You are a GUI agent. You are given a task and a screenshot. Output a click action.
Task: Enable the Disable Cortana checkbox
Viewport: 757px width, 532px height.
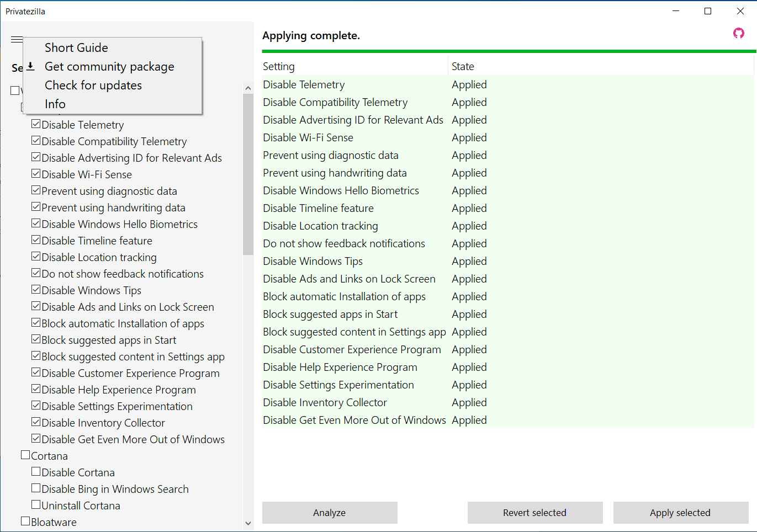coord(36,472)
